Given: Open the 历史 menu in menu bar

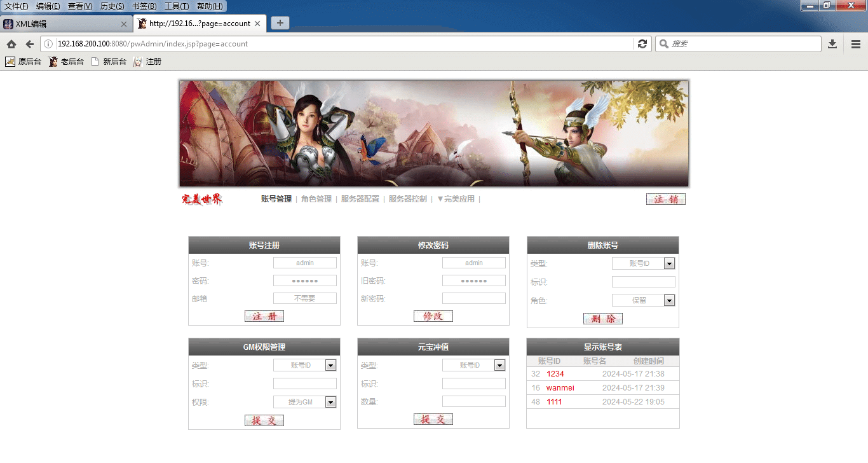Looking at the screenshot, I should (x=112, y=6).
